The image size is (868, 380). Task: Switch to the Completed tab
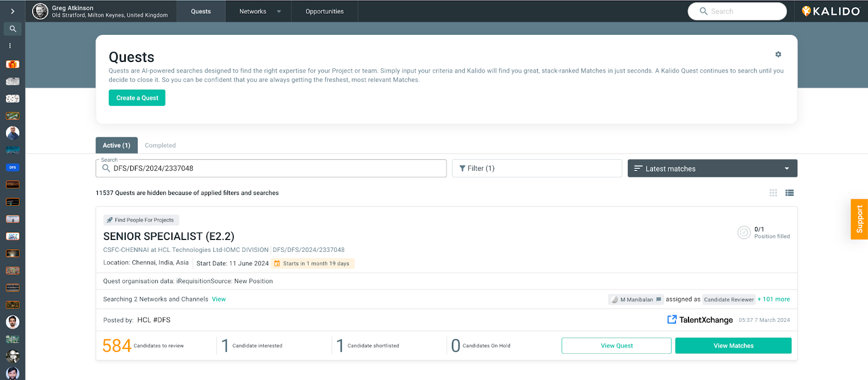coord(160,145)
